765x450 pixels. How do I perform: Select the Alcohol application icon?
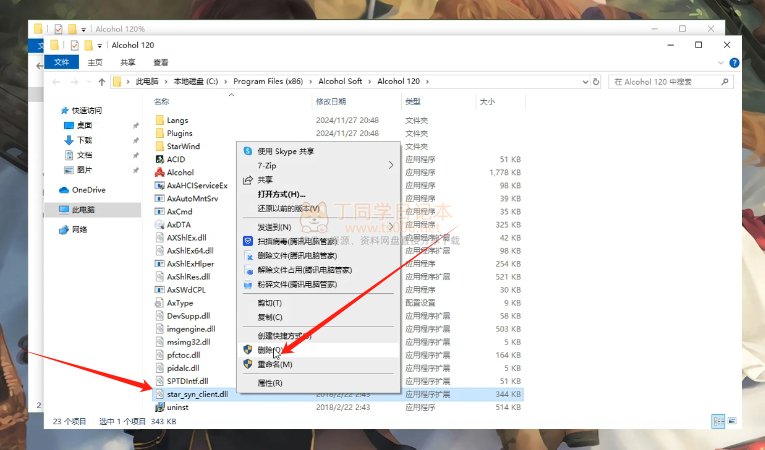160,172
